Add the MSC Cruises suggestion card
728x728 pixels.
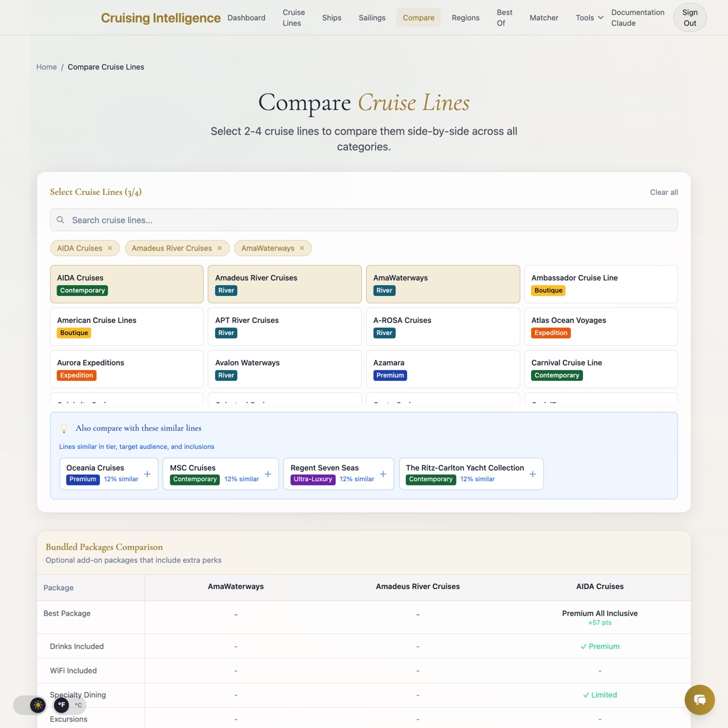pos(220,474)
